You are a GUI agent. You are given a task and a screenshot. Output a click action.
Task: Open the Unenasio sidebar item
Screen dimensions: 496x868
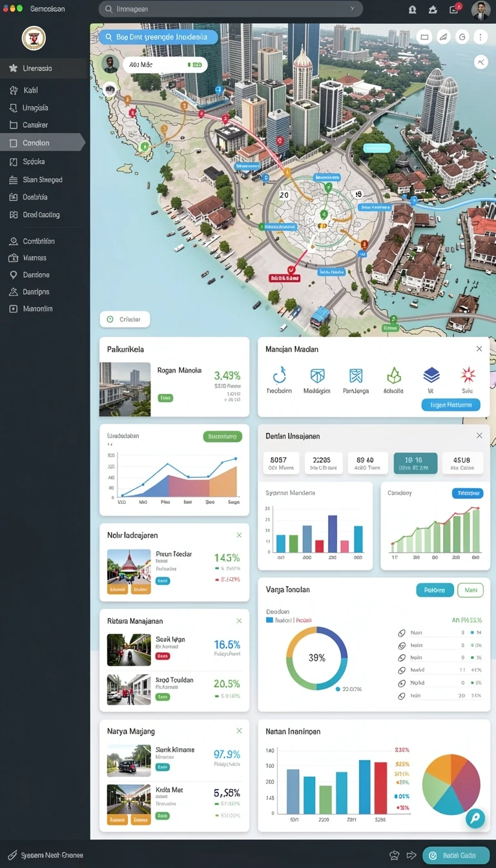[x=44, y=68]
